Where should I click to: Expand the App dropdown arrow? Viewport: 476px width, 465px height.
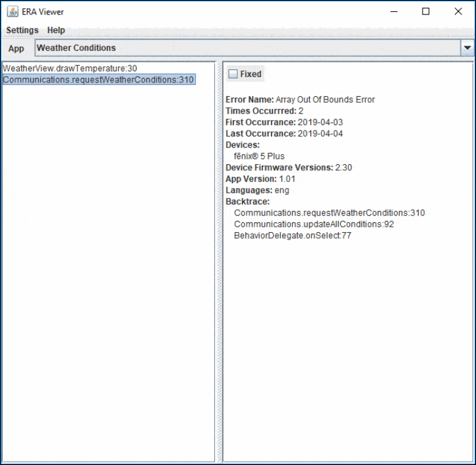click(467, 47)
